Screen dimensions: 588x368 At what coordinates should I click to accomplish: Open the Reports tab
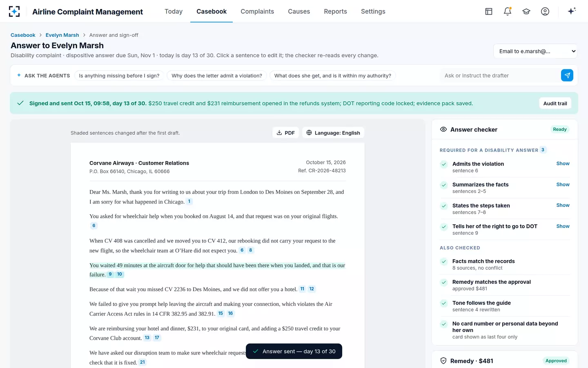tap(335, 11)
